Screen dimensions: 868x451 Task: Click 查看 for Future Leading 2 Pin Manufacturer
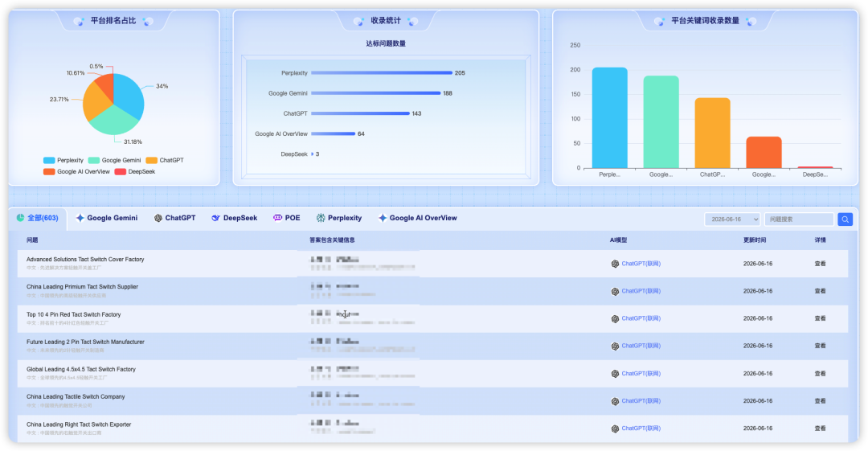pos(820,346)
